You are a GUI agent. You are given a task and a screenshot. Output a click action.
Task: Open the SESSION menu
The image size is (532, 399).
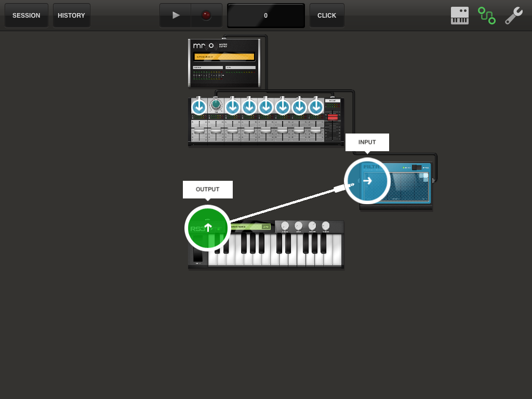pyautogui.click(x=26, y=16)
